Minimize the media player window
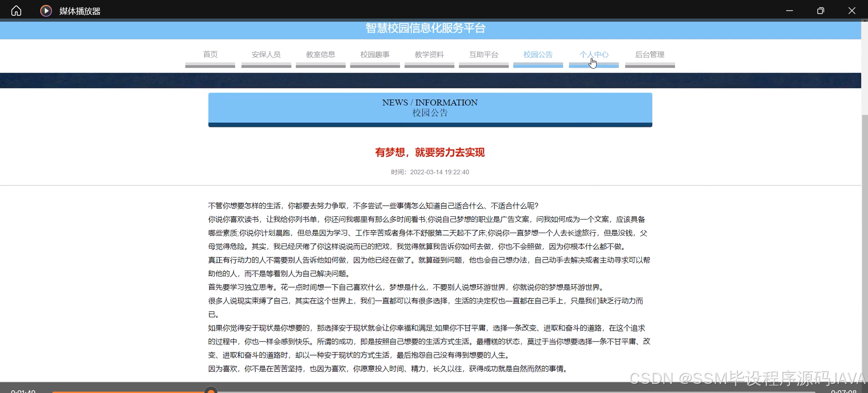868x393 pixels. (x=789, y=10)
